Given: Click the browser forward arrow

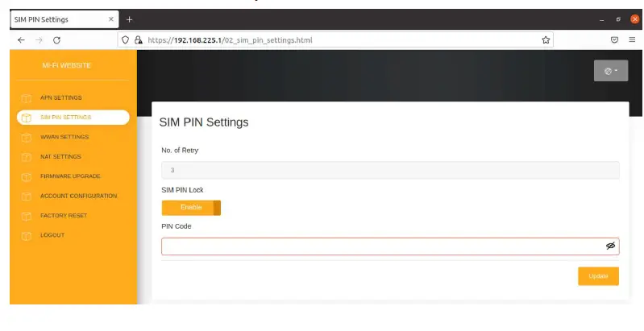Looking at the screenshot, I should click(39, 39).
